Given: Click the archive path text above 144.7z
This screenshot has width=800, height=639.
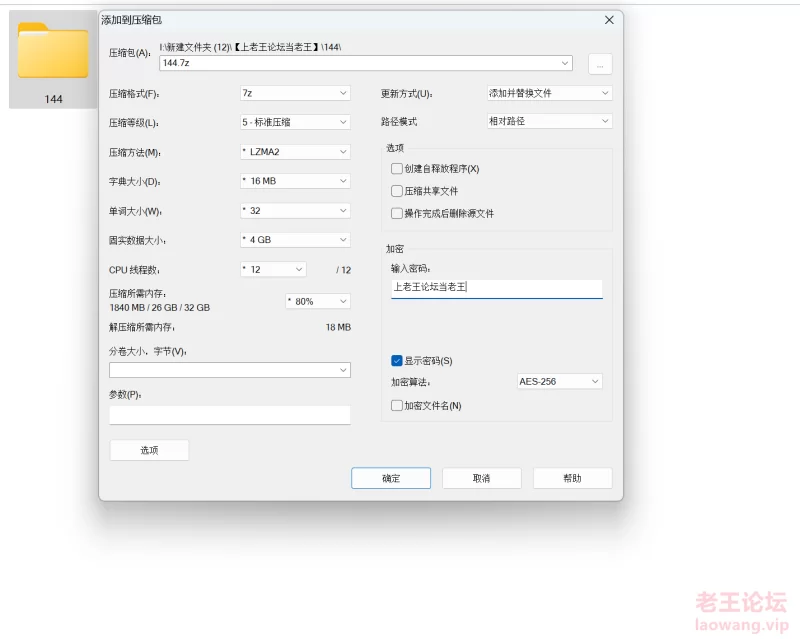Looking at the screenshot, I should tap(251, 47).
